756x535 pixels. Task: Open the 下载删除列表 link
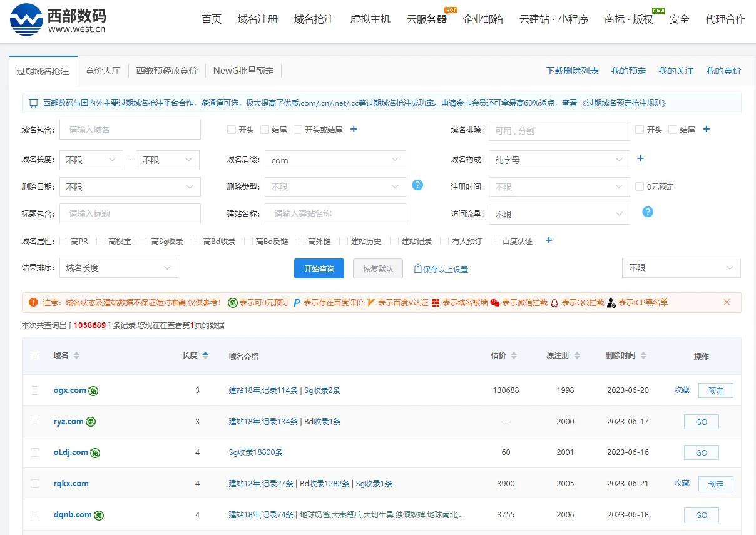click(x=573, y=71)
